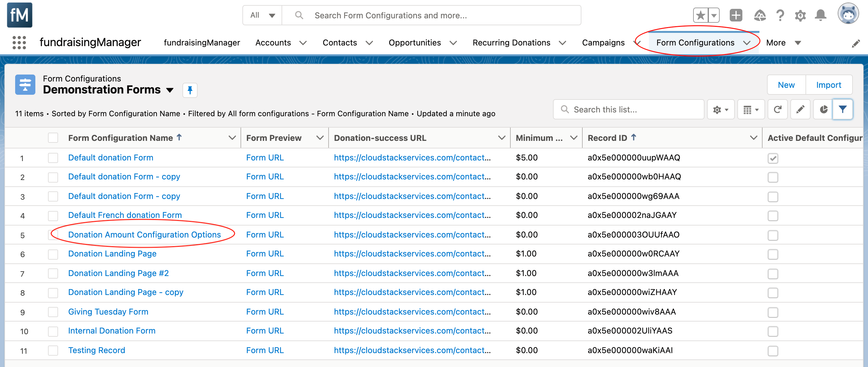The image size is (868, 367).
Task: Show the charts panel icon
Action: [823, 109]
